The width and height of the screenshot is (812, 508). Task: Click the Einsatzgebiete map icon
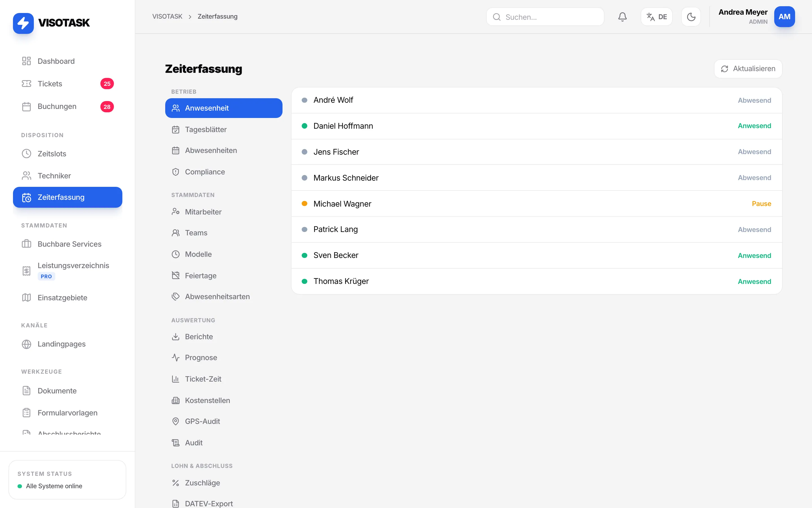[x=27, y=298]
